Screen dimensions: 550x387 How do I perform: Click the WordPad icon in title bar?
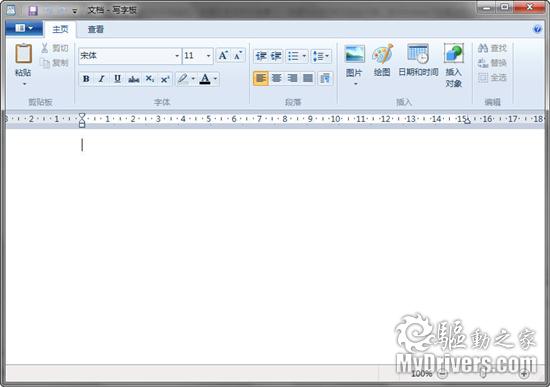11,10
